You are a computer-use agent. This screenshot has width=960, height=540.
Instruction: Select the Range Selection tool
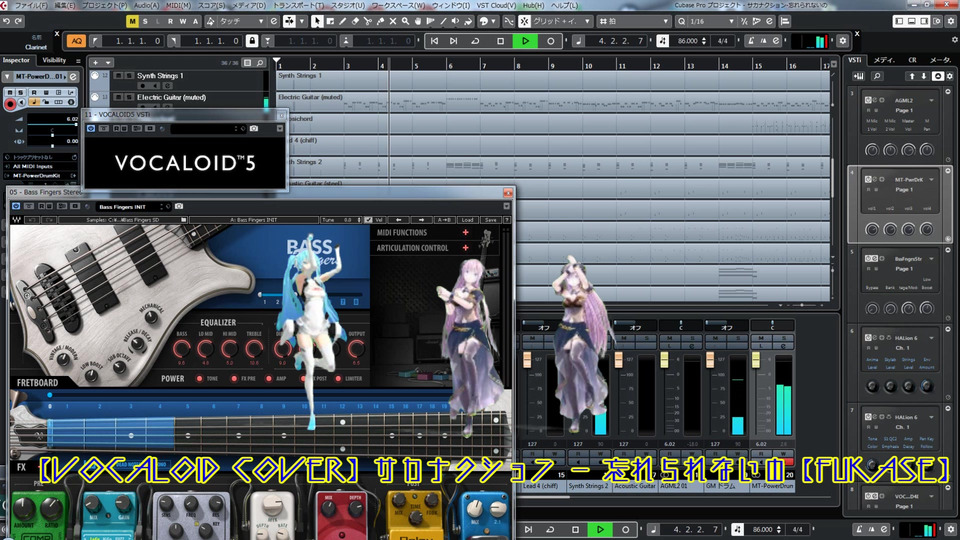[330, 21]
